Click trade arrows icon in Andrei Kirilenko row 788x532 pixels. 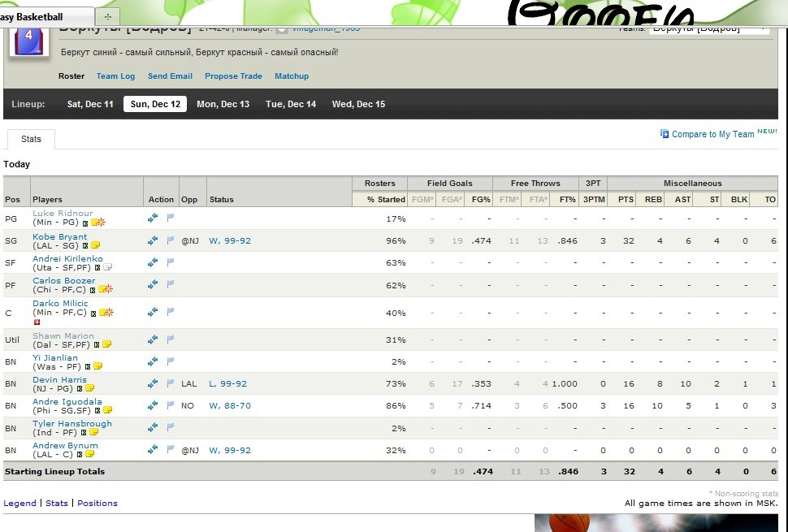tap(153, 262)
